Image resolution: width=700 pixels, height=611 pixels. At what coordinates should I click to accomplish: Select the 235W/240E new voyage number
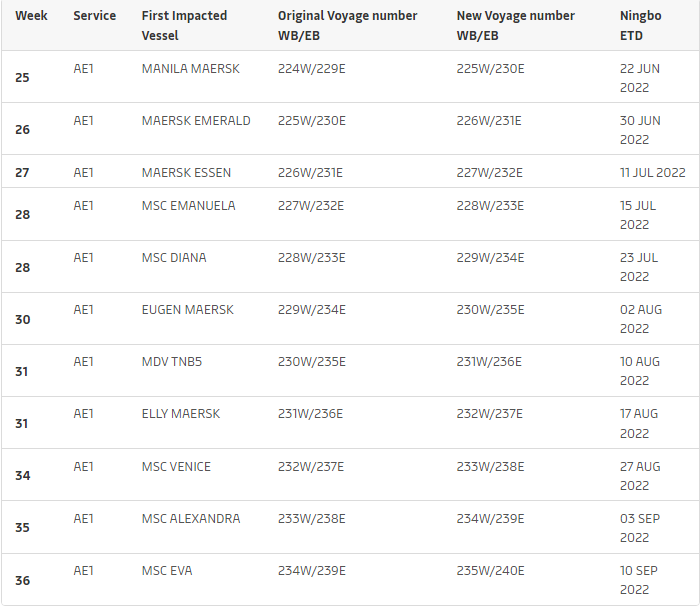490,571
